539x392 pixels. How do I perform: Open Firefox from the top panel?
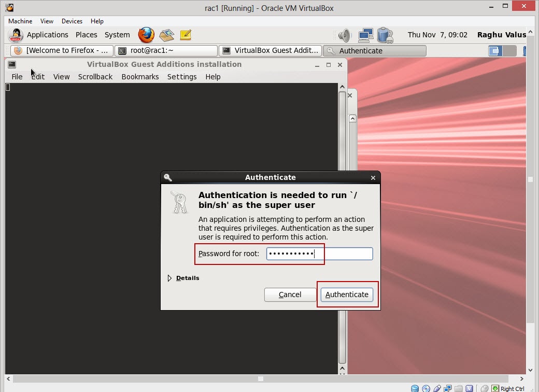tap(146, 35)
